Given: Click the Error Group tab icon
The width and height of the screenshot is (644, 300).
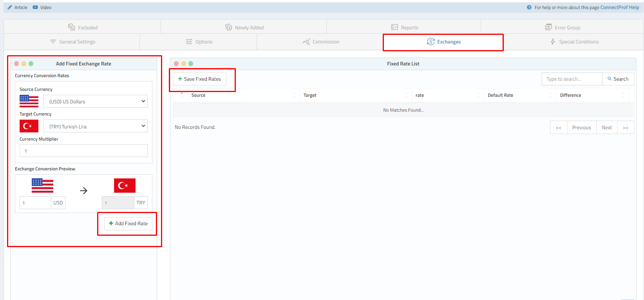Looking at the screenshot, I should tap(548, 27).
